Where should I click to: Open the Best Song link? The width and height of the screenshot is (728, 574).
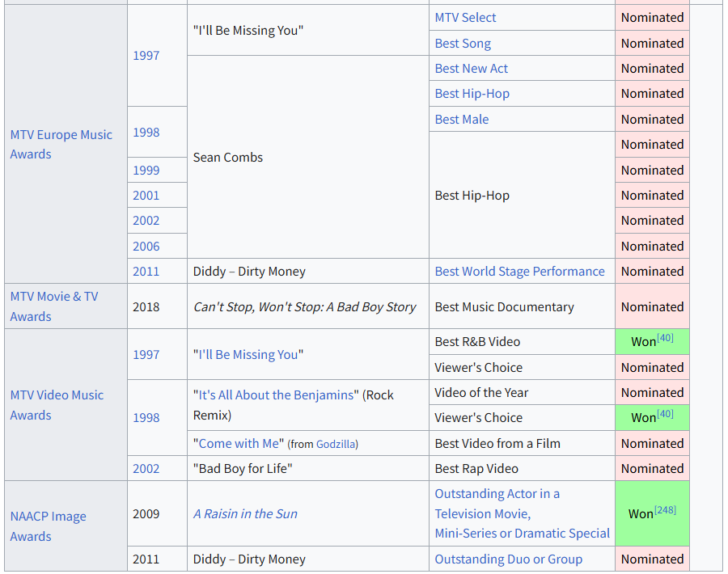click(463, 43)
